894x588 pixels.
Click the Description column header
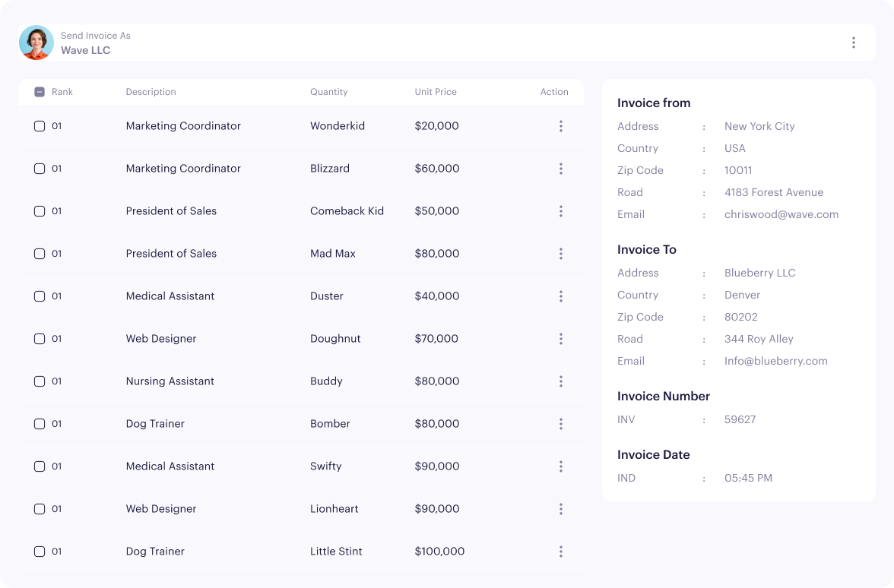[x=151, y=92]
